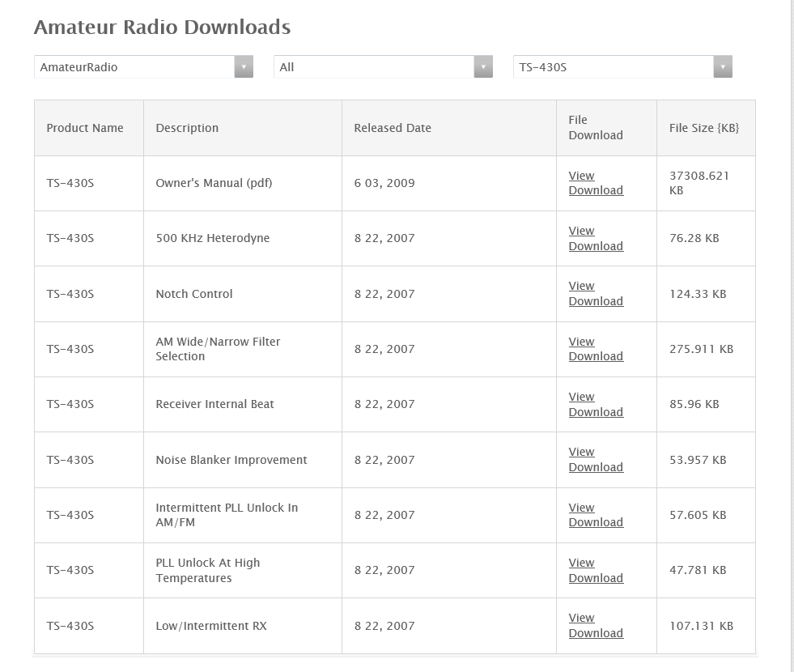Click the 275.911 KB file size
Image resolution: width=794 pixels, height=672 pixels.
pos(702,350)
